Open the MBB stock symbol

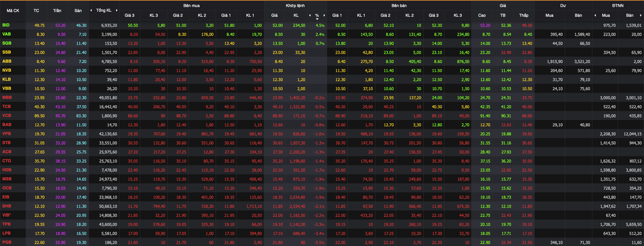tap(7, 98)
